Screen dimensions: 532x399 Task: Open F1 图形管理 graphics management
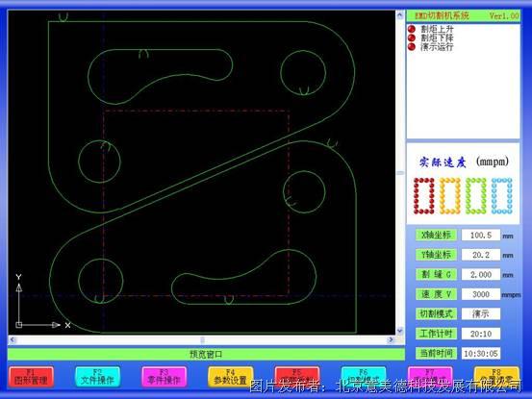click(x=31, y=377)
